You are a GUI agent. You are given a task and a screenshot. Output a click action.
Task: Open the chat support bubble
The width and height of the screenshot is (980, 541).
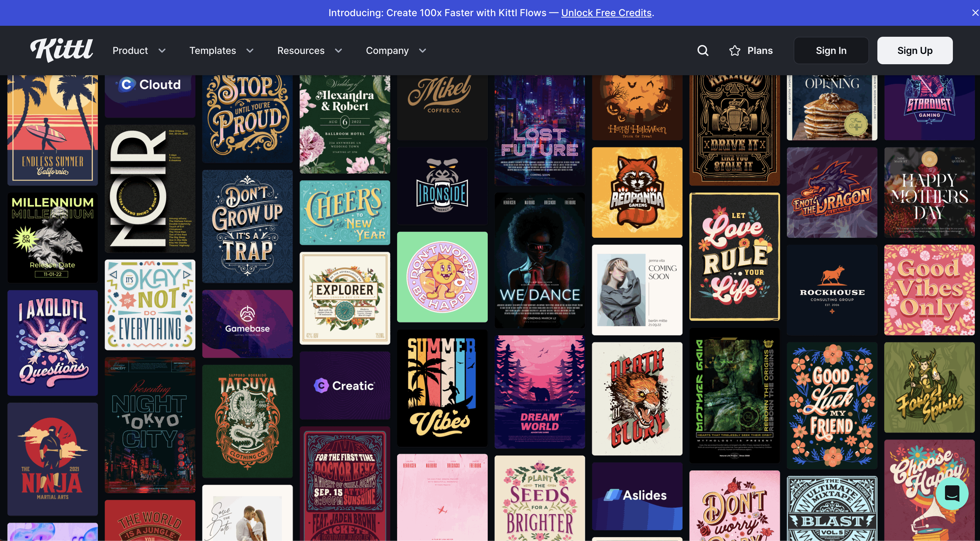952,493
